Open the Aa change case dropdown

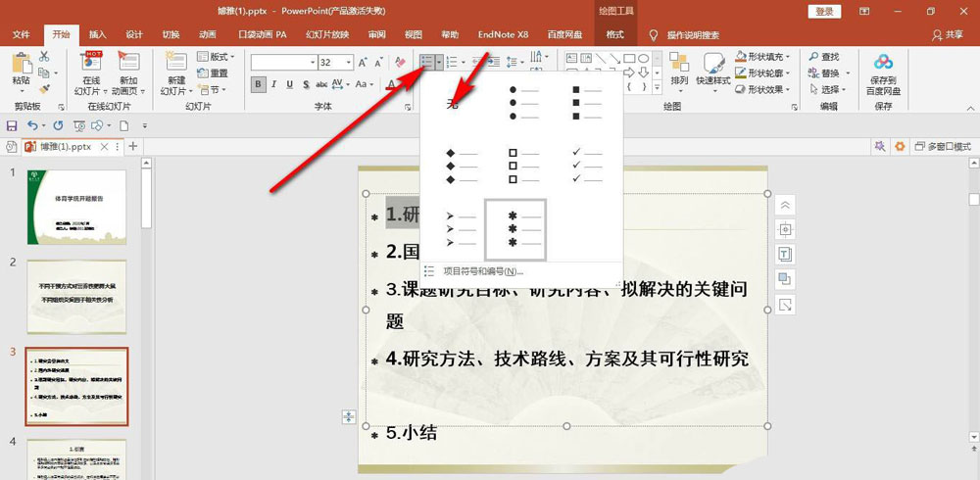pos(364,84)
